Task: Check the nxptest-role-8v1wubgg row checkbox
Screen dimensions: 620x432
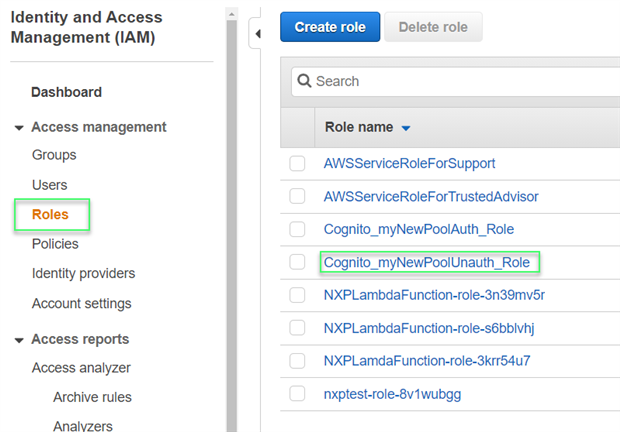Action: [x=297, y=394]
